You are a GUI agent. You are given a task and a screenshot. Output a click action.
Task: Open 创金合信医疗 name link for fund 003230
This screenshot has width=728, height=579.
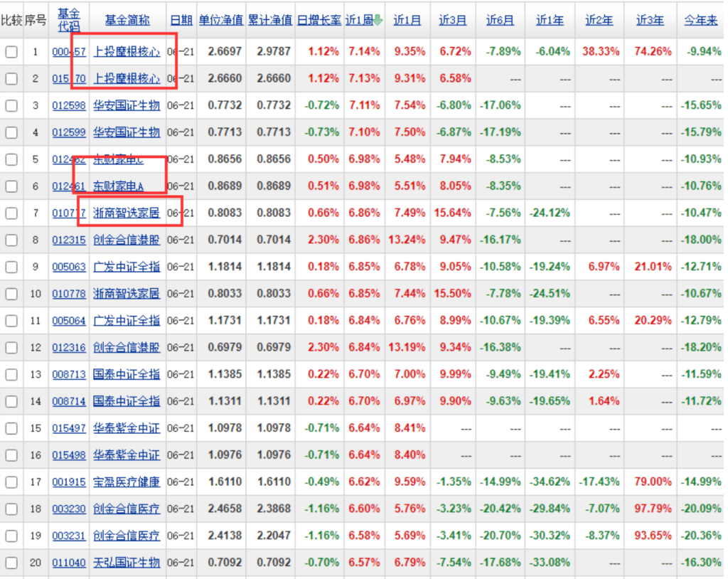pos(127,509)
